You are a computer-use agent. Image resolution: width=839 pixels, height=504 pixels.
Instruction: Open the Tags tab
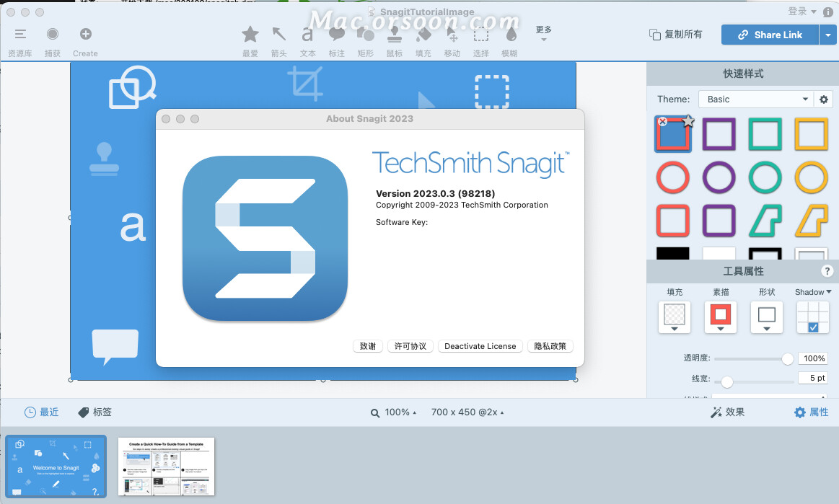[95, 412]
